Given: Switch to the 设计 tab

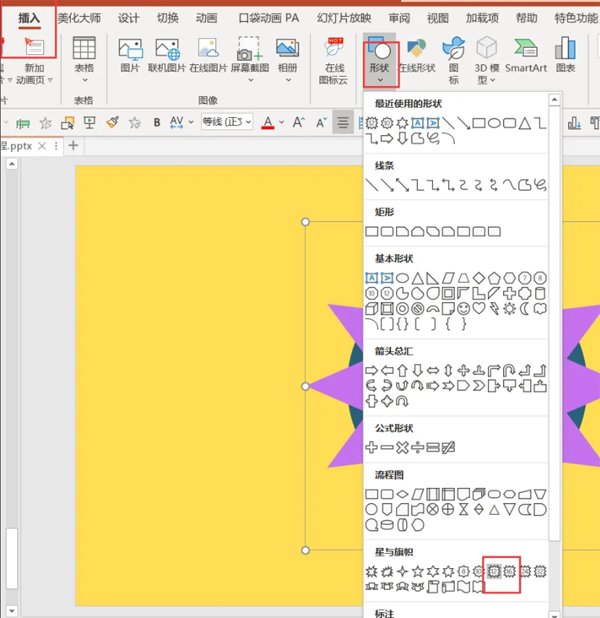Looking at the screenshot, I should coord(129,18).
